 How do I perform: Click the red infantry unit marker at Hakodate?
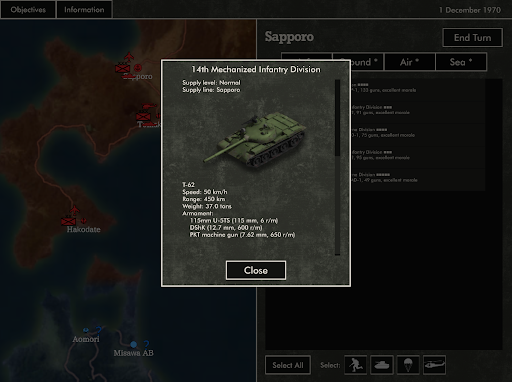[69, 221]
